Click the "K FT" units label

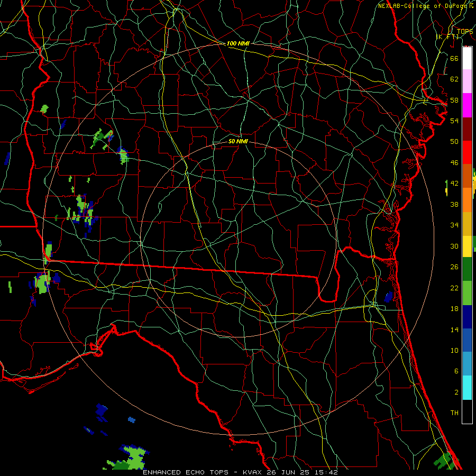point(447,36)
